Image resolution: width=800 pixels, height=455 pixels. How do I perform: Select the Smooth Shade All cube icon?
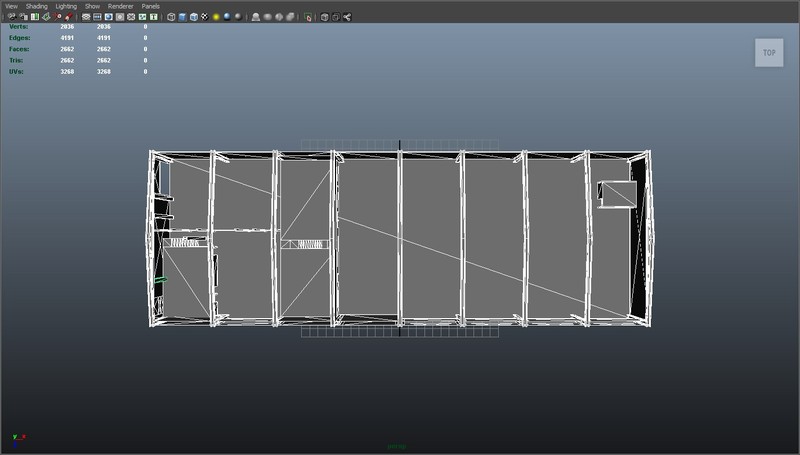pyautogui.click(x=182, y=17)
